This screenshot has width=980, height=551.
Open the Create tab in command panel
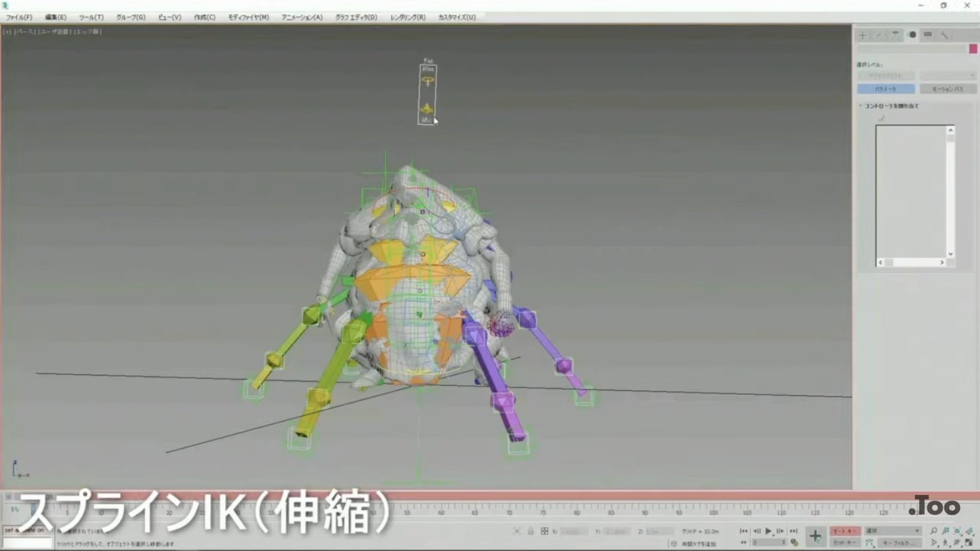pyautogui.click(x=863, y=35)
